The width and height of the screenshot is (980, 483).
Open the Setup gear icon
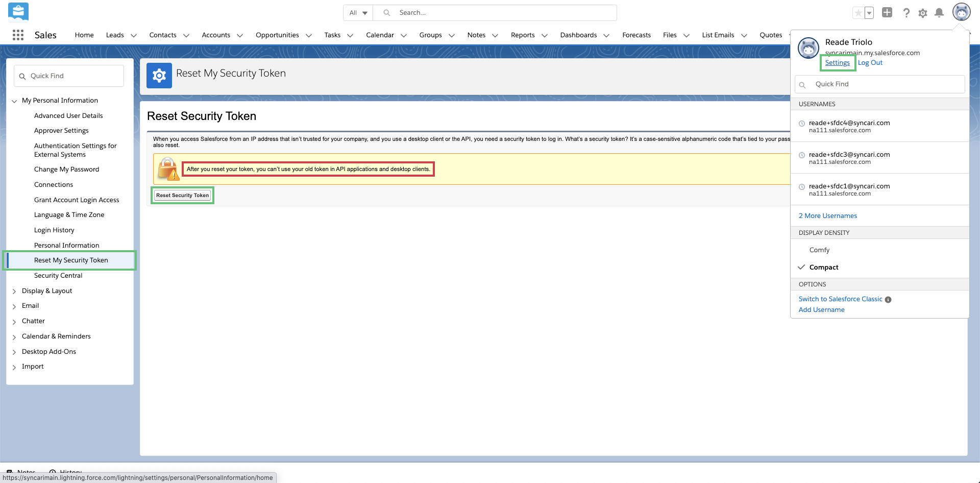click(923, 13)
